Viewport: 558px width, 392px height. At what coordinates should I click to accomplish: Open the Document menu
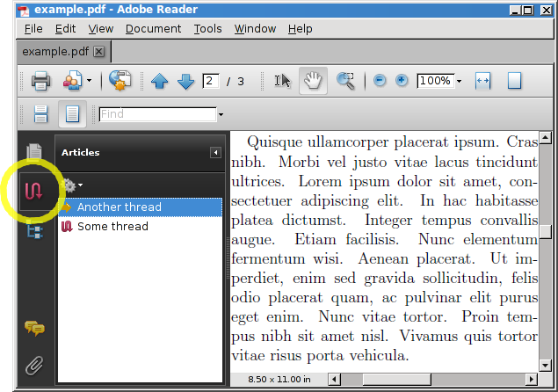pos(153,29)
